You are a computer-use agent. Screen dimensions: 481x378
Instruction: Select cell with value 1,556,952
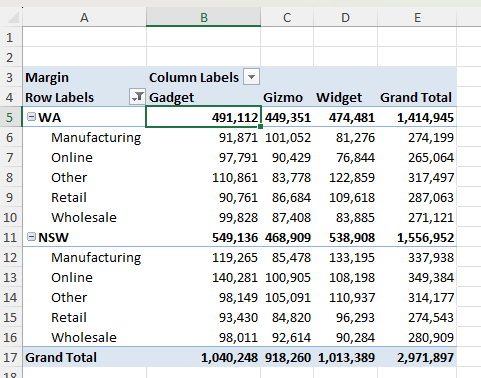417,237
